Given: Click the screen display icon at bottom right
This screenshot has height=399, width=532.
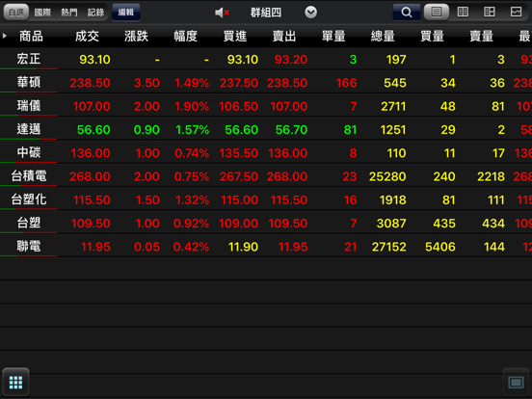Looking at the screenshot, I should [516, 383].
